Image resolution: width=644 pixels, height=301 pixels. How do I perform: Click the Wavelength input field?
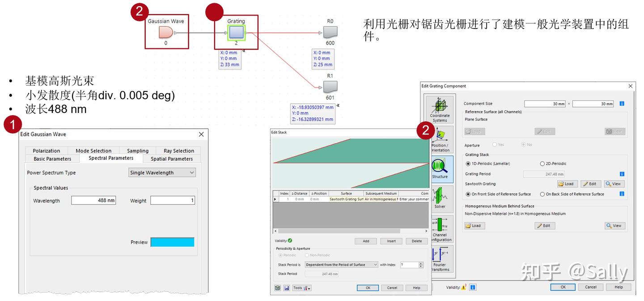click(x=93, y=201)
